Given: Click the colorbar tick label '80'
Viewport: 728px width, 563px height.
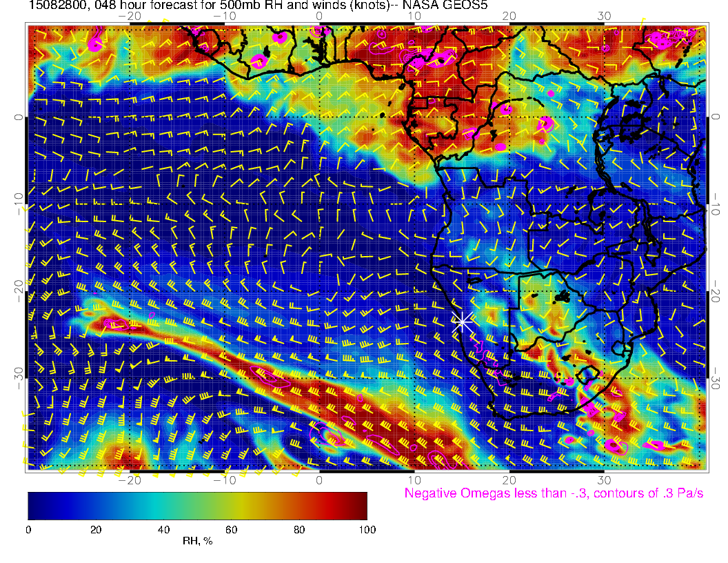Looking at the screenshot, I should (x=299, y=530).
